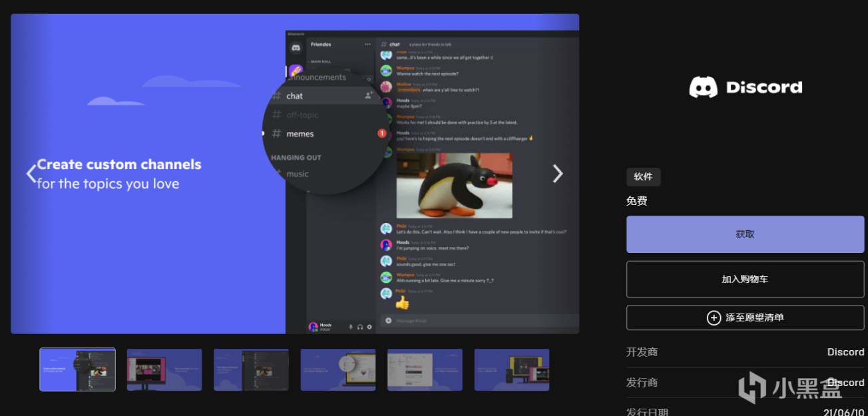The width and height of the screenshot is (868, 416).
Task: Select the third thumbnail with dark chat window
Action: pos(251,369)
